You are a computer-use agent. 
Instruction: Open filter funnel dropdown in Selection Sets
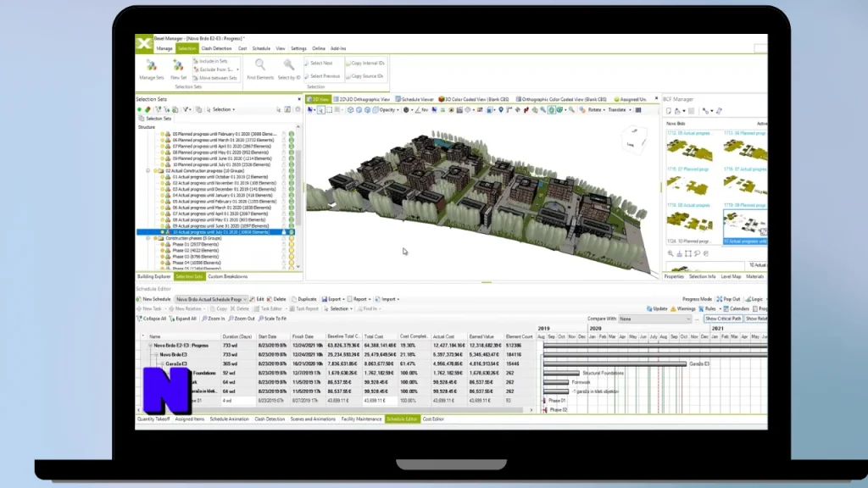[x=186, y=109]
